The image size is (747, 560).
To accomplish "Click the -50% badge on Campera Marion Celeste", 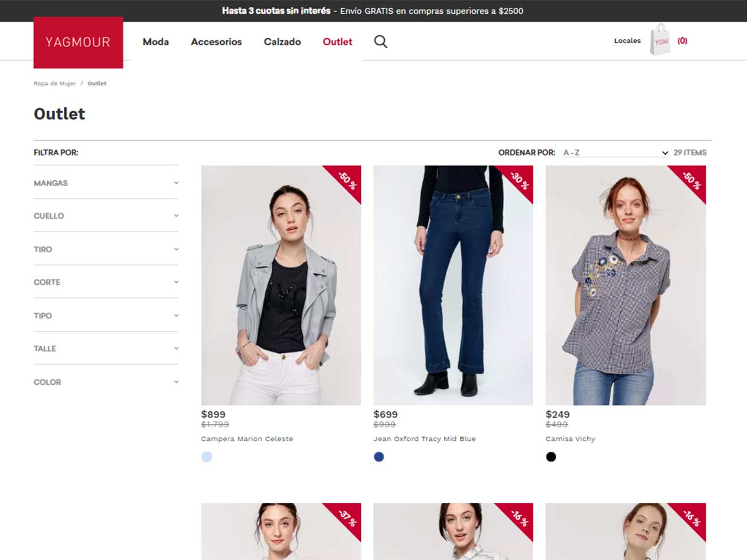I will (x=346, y=180).
